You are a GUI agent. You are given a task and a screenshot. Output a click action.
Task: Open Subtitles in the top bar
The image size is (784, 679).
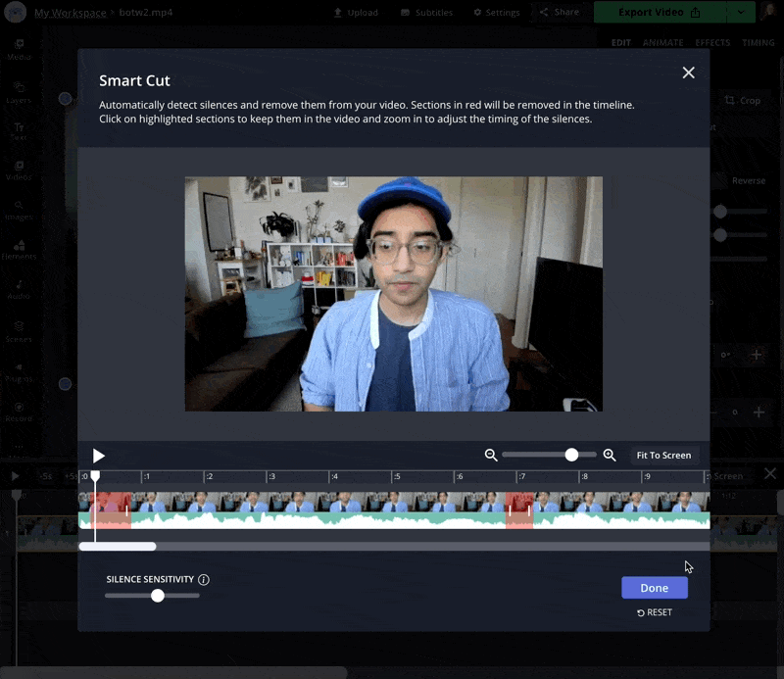click(427, 12)
